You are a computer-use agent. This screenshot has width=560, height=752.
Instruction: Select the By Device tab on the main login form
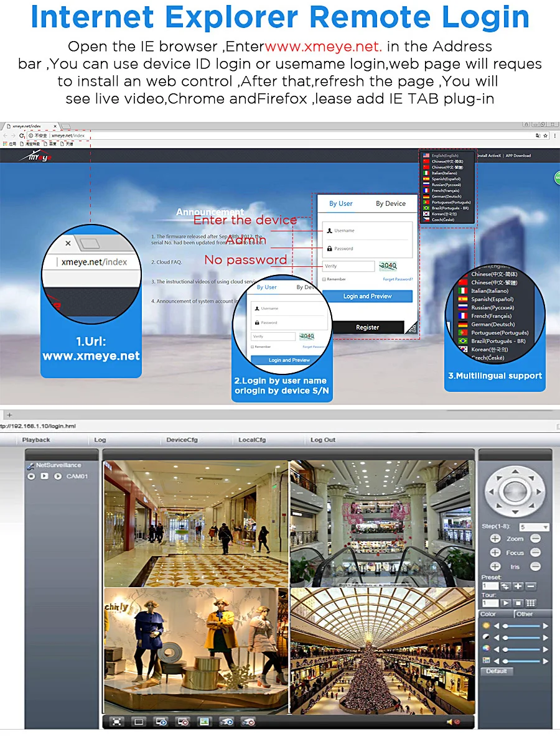[391, 203]
